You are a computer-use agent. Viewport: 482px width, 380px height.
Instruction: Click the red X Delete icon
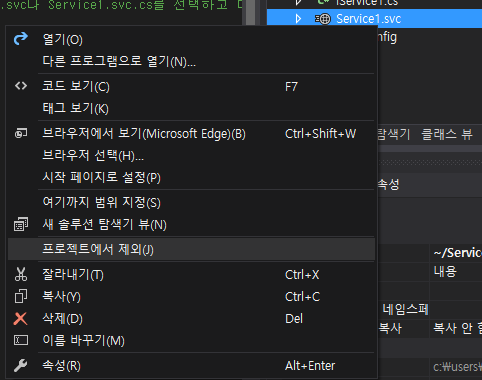pos(21,318)
